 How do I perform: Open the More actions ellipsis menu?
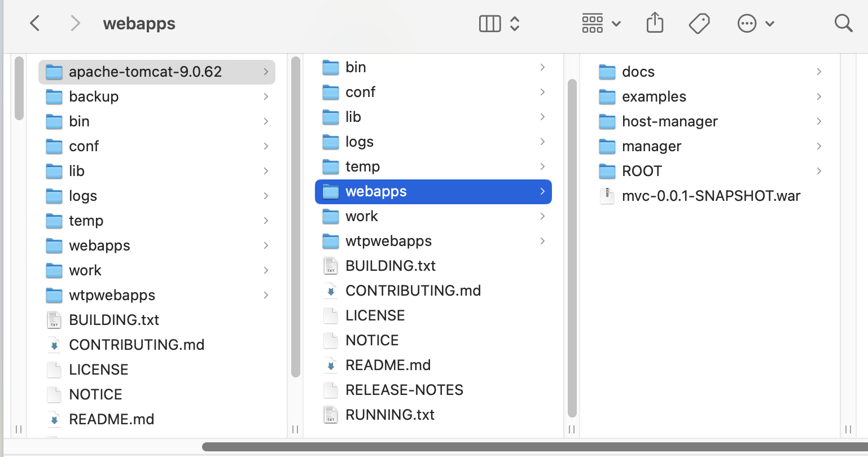[747, 23]
